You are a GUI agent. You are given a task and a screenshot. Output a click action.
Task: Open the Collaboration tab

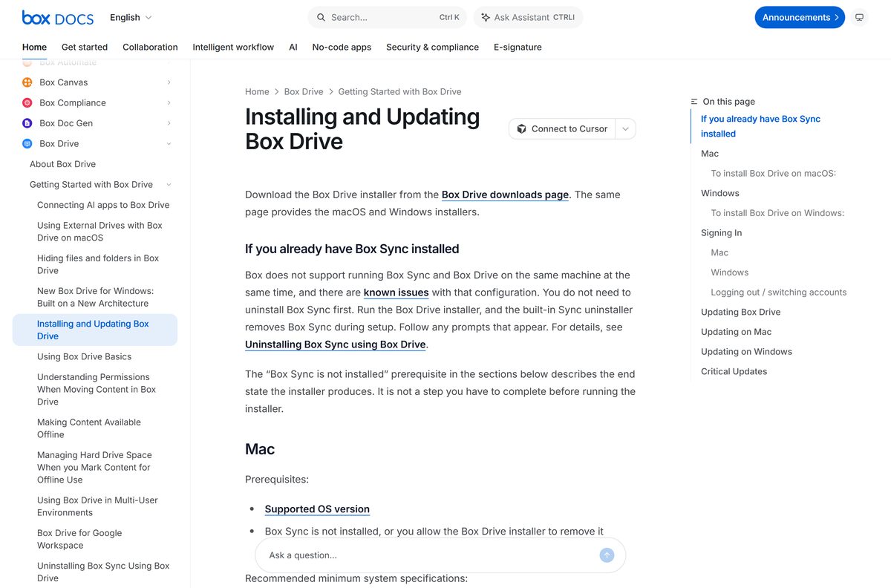150,47
